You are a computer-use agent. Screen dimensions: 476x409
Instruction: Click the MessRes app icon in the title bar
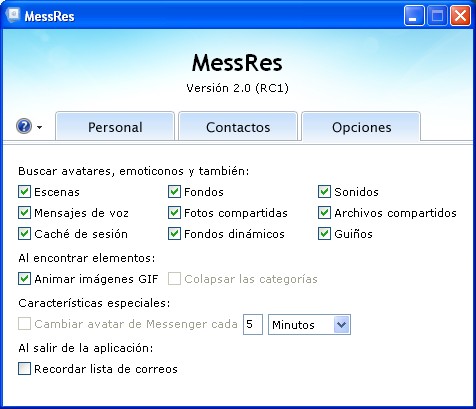tap(13, 15)
